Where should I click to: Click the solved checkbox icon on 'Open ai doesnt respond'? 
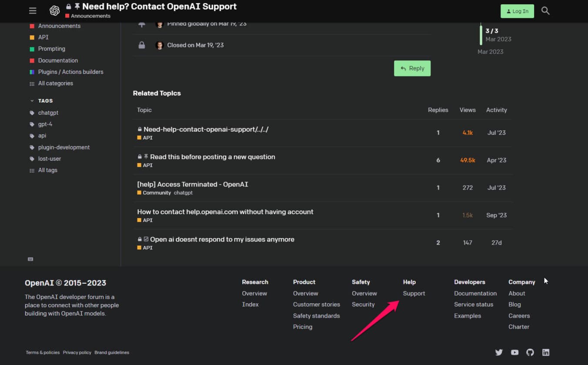pyautogui.click(x=145, y=239)
